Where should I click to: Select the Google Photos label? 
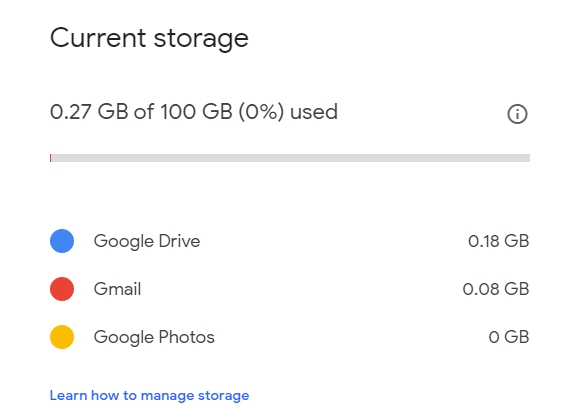154,337
